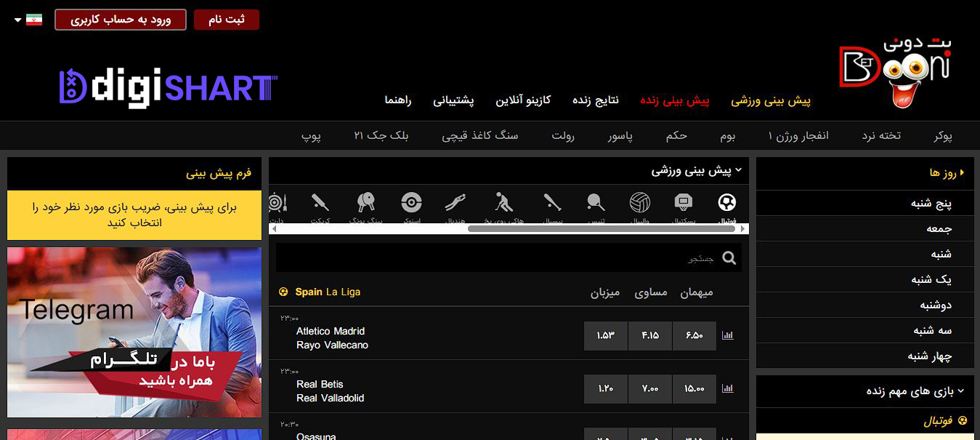
Task: Pick draw odds ۴.۱۵ for Atletico match
Action: (x=650, y=336)
